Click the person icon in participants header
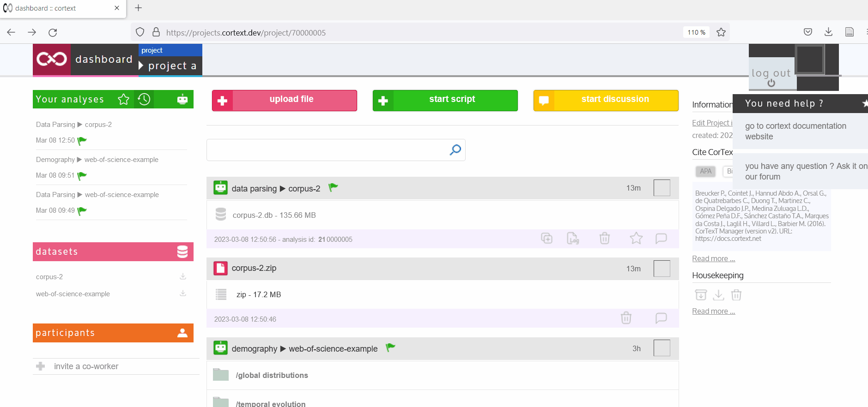Viewport: 868px width, 407px height. point(182,333)
